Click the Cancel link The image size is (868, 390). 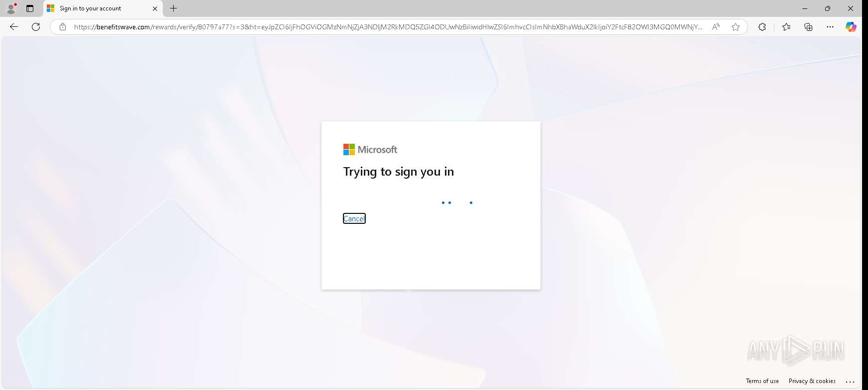click(x=354, y=218)
